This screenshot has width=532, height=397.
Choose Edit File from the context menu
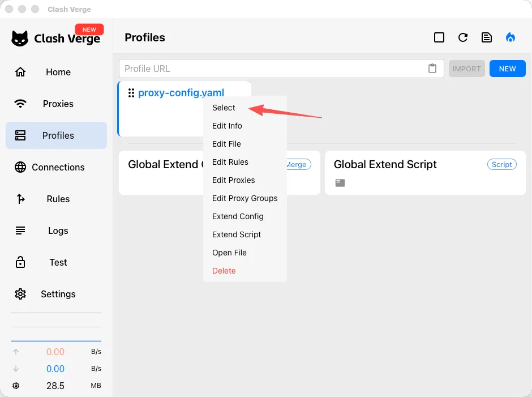coord(245,144)
